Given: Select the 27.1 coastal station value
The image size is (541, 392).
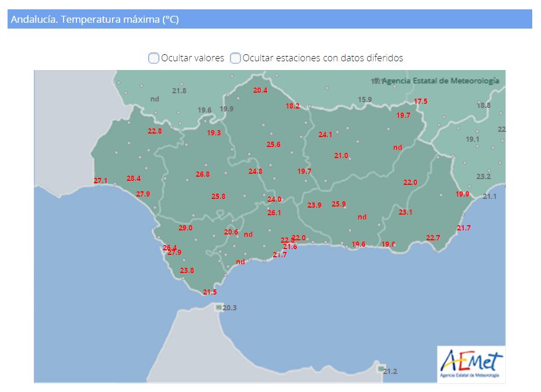Looking at the screenshot, I should (x=101, y=181).
